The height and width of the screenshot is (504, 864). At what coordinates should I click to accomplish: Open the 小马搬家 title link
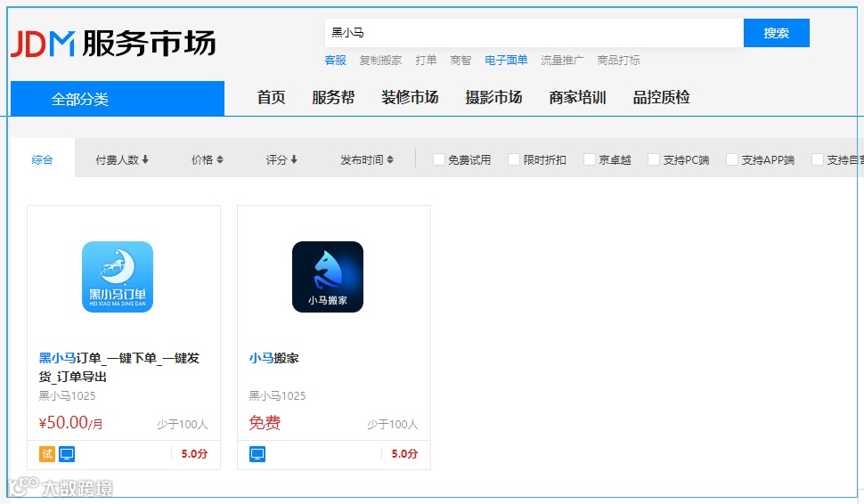[273, 358]
